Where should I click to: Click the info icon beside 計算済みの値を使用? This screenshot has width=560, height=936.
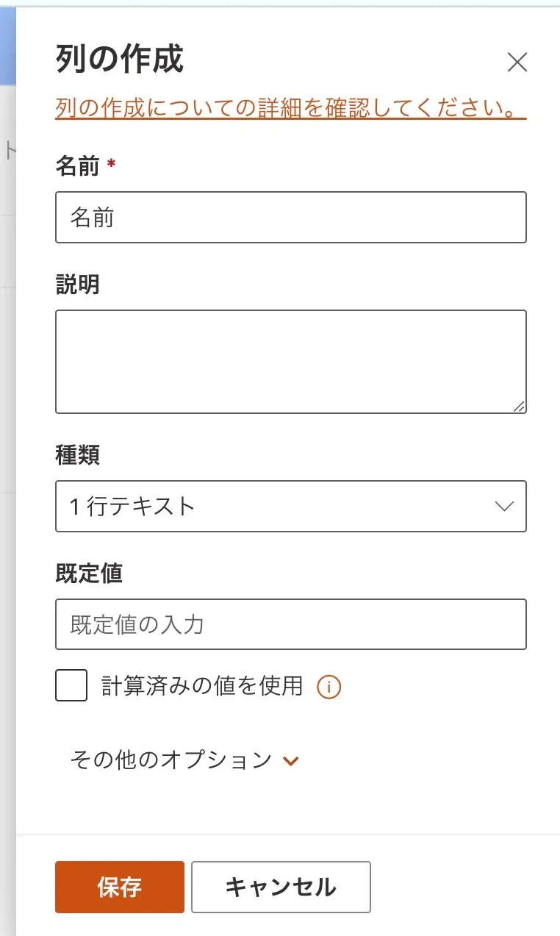[329, 687]
